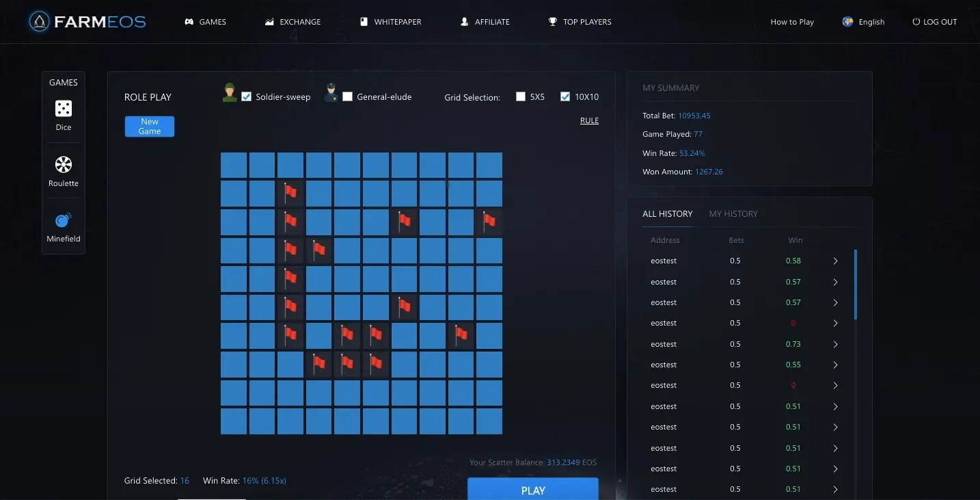Open the WHITEPAPER menu item

pyautogui.click(x=390, y=22)
